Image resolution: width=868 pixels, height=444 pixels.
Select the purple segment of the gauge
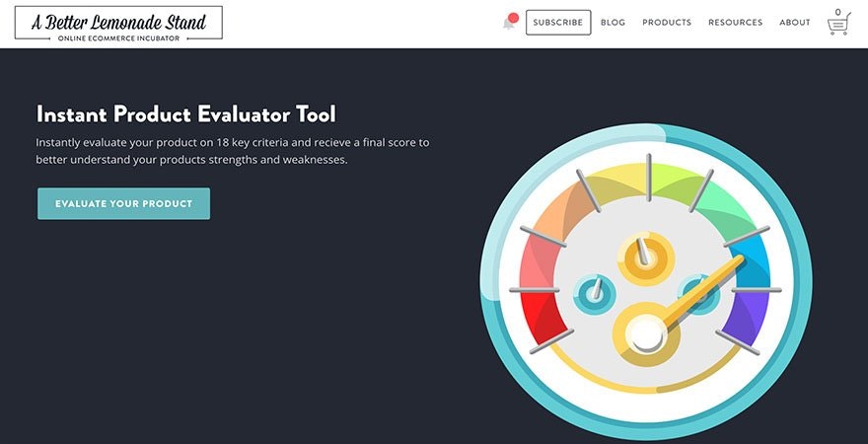click(753, 318)
